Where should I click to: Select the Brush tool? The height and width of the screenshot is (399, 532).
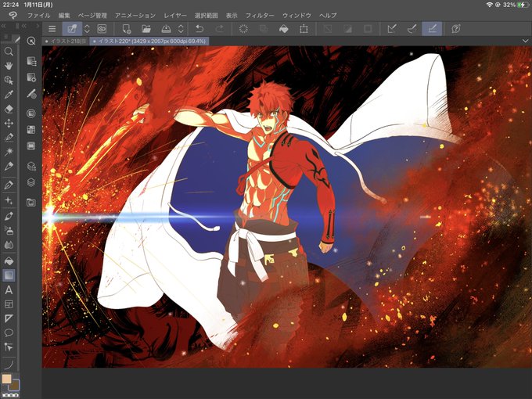click(9, 216)
